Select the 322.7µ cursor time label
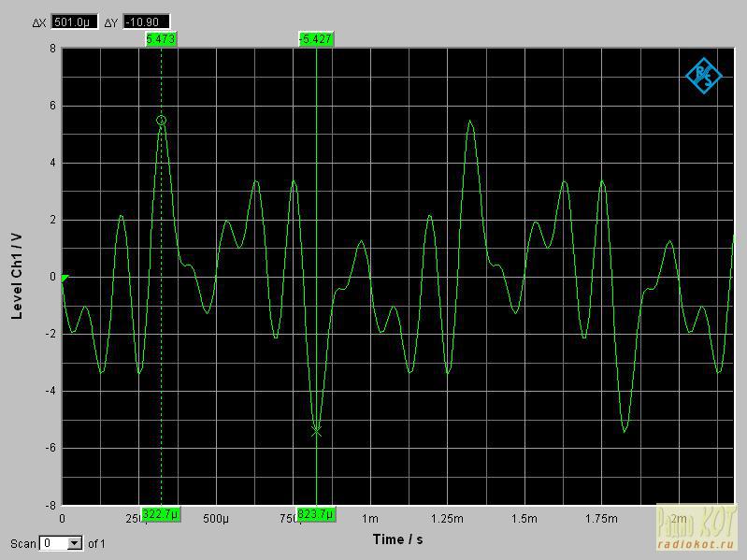 (161, 514)
